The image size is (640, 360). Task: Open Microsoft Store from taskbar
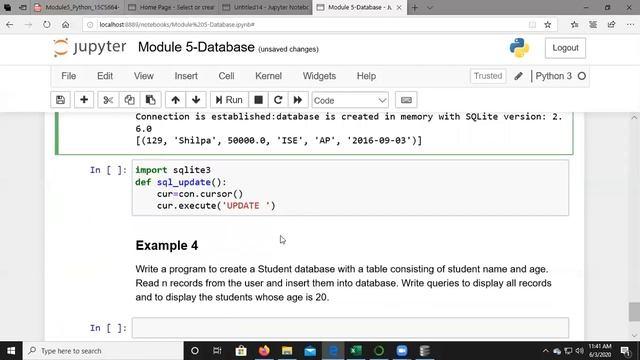[241, 351]
